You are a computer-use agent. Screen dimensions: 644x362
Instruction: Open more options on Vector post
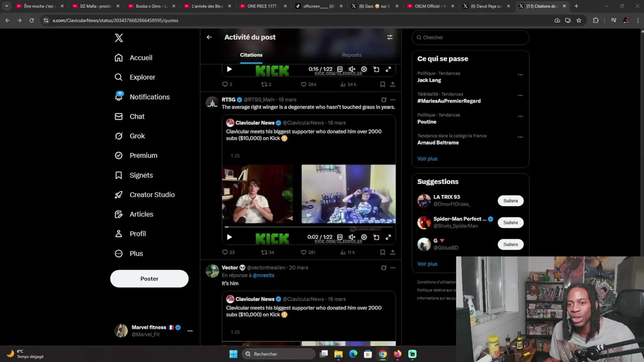tap(393, 268)
